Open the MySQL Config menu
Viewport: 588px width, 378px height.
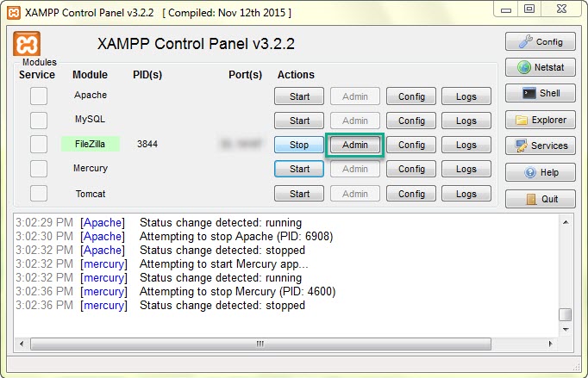(411, 121)
